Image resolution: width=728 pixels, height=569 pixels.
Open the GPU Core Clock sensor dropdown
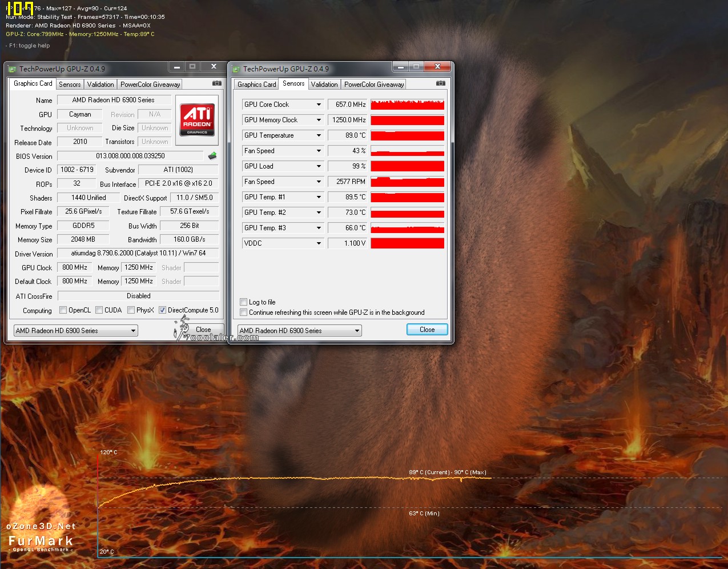[x=319, y=105]
